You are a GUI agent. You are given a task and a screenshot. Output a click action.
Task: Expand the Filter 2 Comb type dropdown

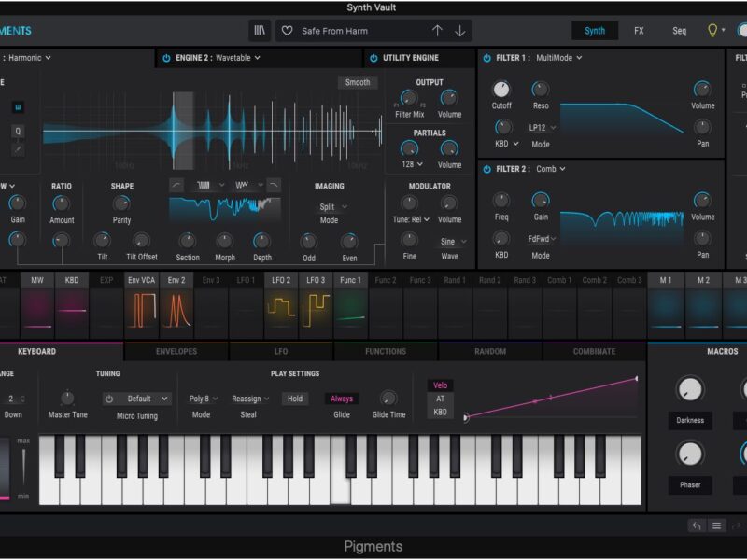click(x=550, y=169)
